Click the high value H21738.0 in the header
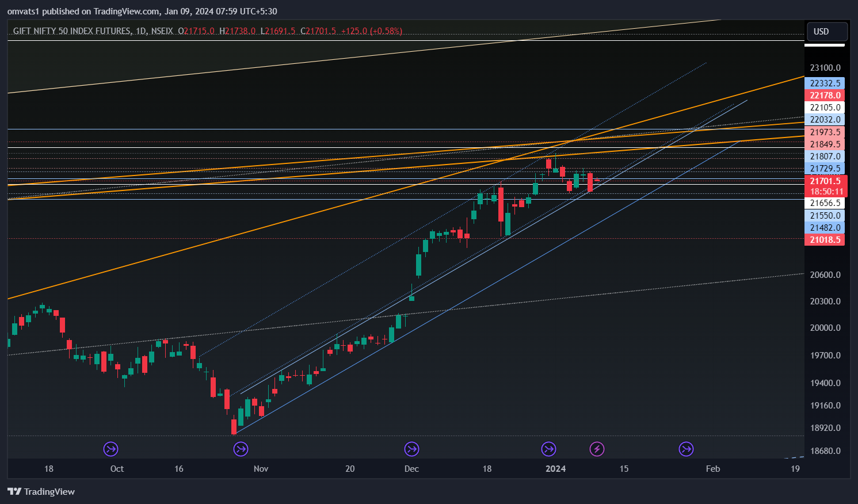The image size is (858, 504). click(x=238, y=31)
